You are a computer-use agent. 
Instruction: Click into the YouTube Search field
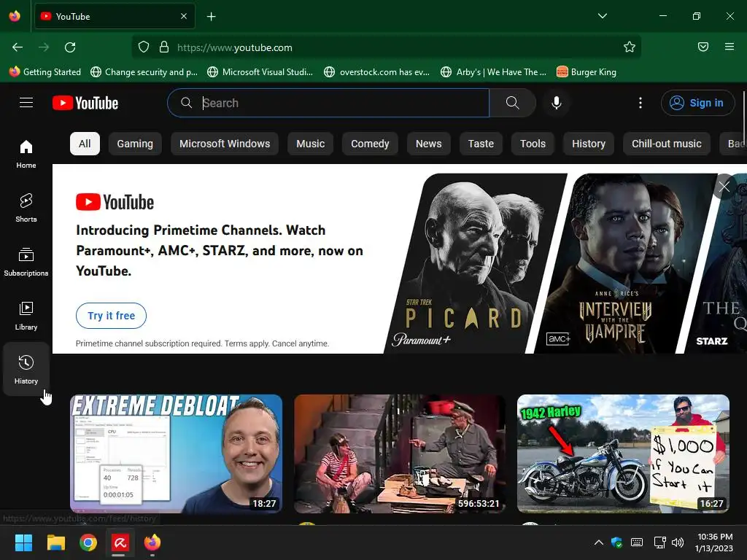(329, 103)
